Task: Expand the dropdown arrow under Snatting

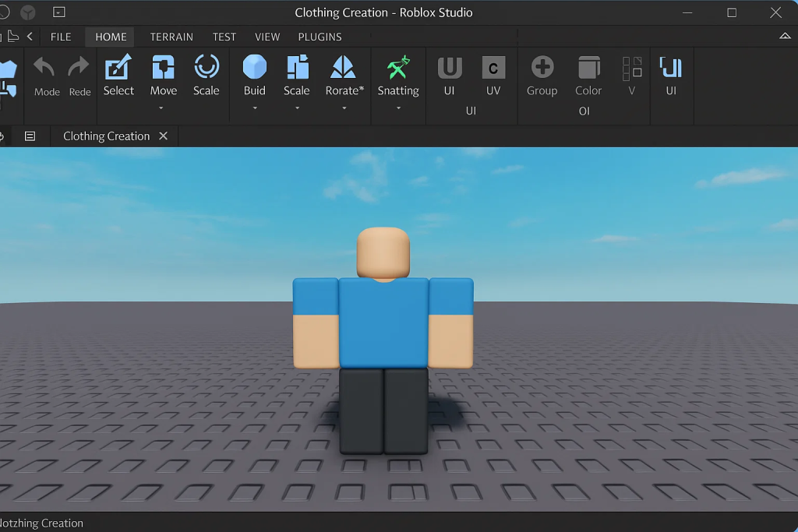Action: (x=398, y=107)
